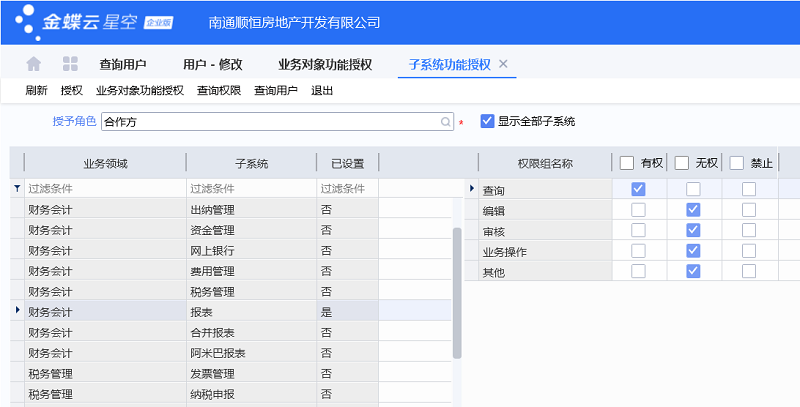Click 授权 toolbar button
The height and width of the screenshot is (407, 800).
pos(72,90)
